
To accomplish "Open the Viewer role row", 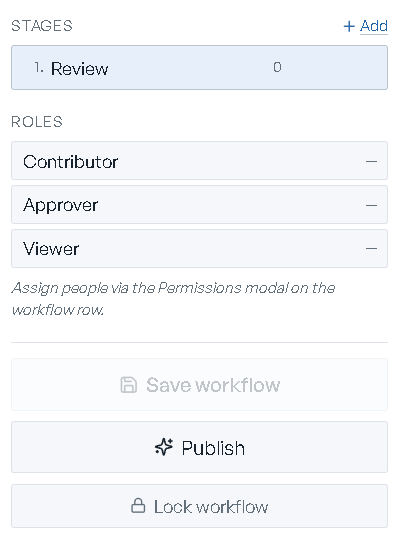I will pyautogui.click(x=199, y=249).
